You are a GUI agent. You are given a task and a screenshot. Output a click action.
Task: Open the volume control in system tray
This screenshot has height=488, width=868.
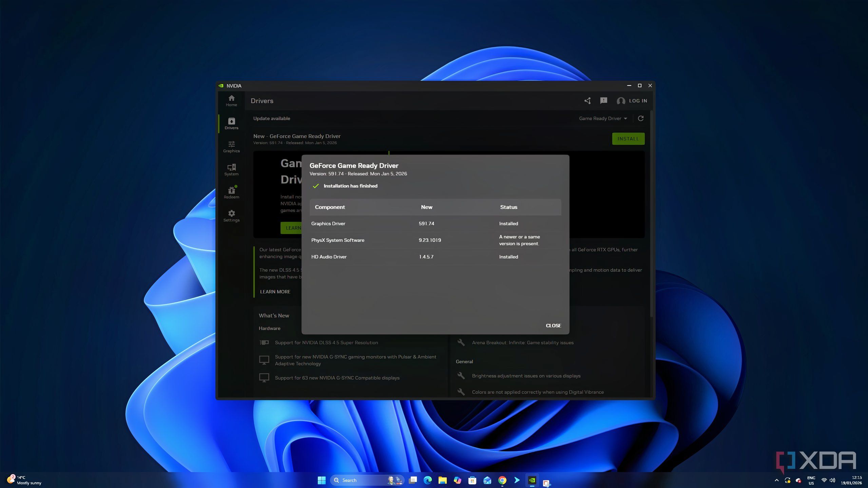pyautogui.click(x=832, y=480)
